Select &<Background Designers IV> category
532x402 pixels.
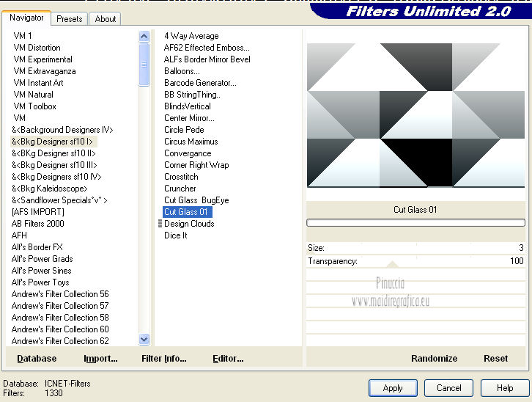pos(62,130)
